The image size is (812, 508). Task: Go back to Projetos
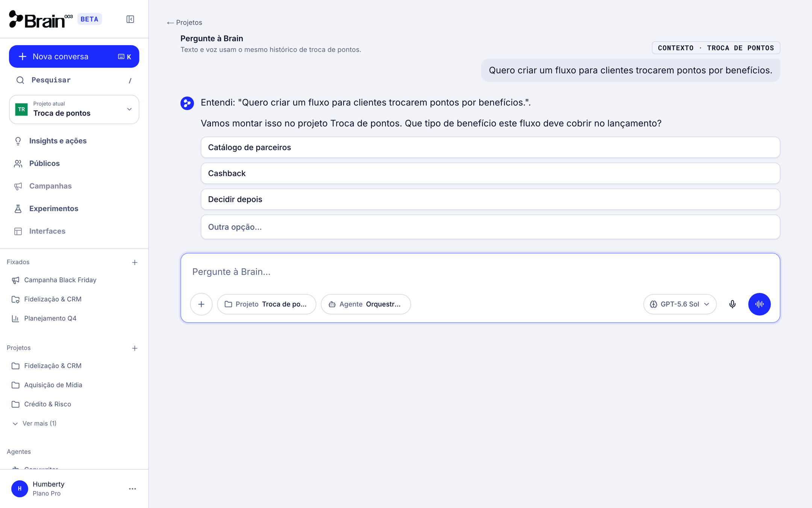pos(184,23)
